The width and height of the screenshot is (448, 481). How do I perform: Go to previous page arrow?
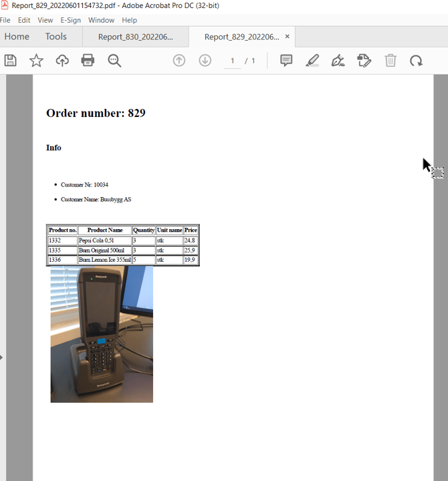pos(179,61)
